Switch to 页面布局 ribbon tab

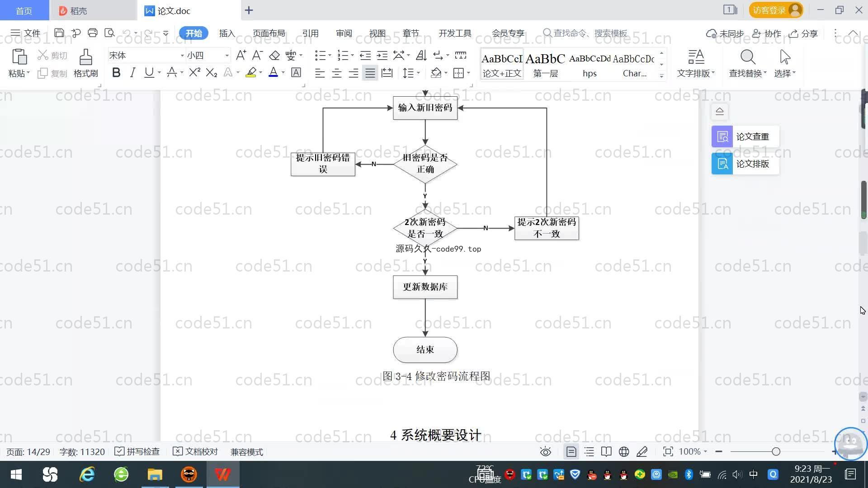(x=269, y=33)
